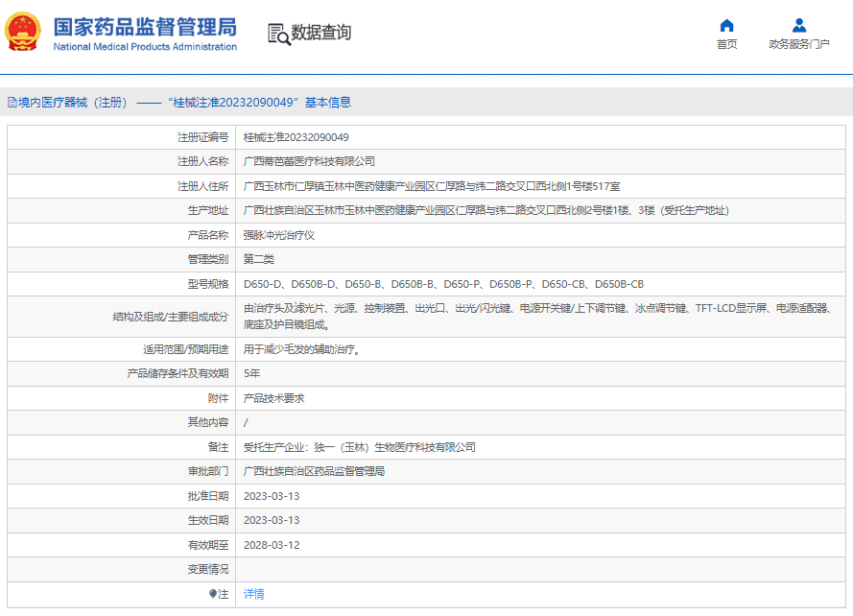The image size is (853, 616).
Task: Click the 注册人名称 row label
Action: click(x=202, y=161)
